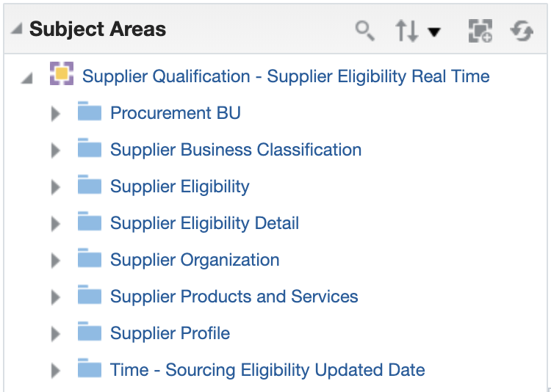551x392 pixels.
Task: Click the subject area cube icon
Action: [x=62, y=75]
